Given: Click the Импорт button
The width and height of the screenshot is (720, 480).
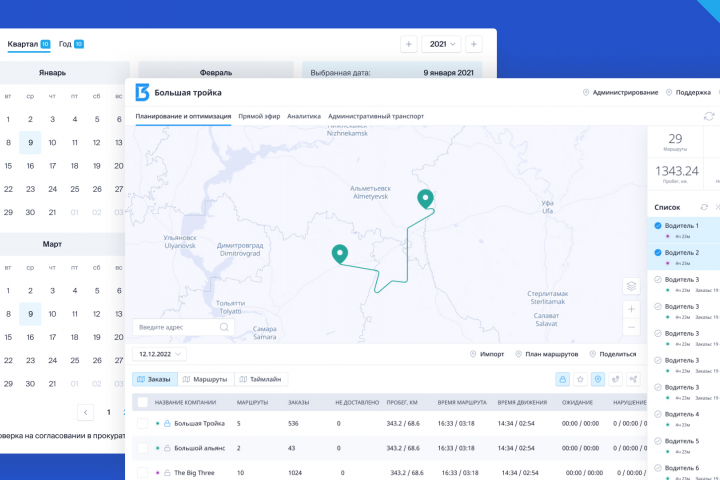Looking at the screenshot, I should (487, 354).
